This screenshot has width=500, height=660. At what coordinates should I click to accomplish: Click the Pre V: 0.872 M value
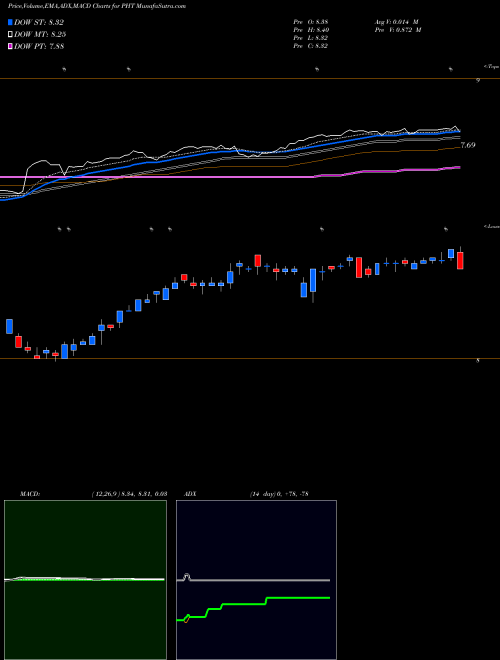tap(398, 30)
